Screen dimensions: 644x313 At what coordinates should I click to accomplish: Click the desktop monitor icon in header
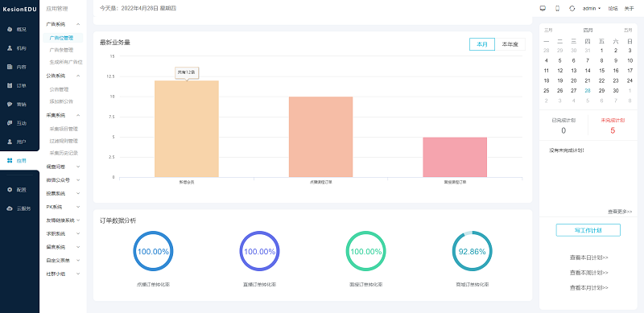[543, 8]
